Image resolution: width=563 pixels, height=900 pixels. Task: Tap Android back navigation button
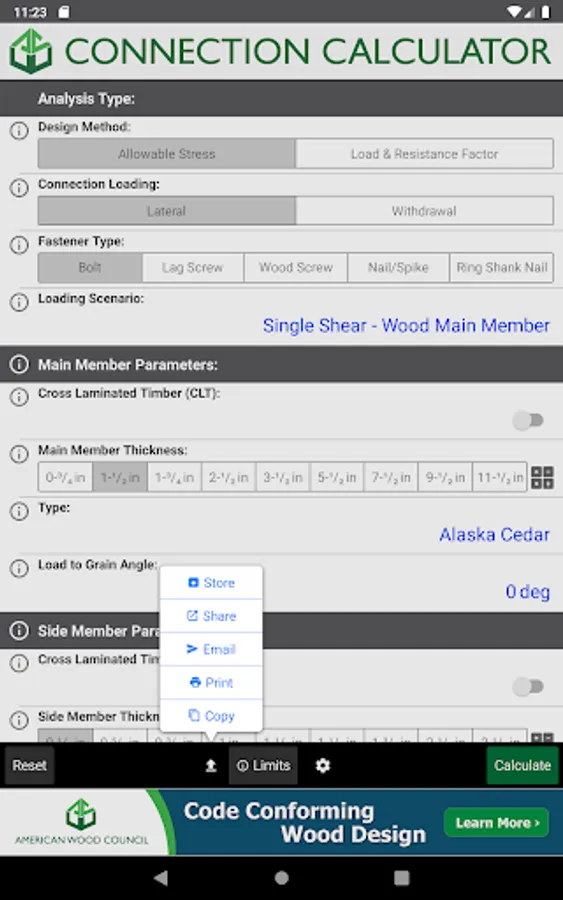point(161,878)
